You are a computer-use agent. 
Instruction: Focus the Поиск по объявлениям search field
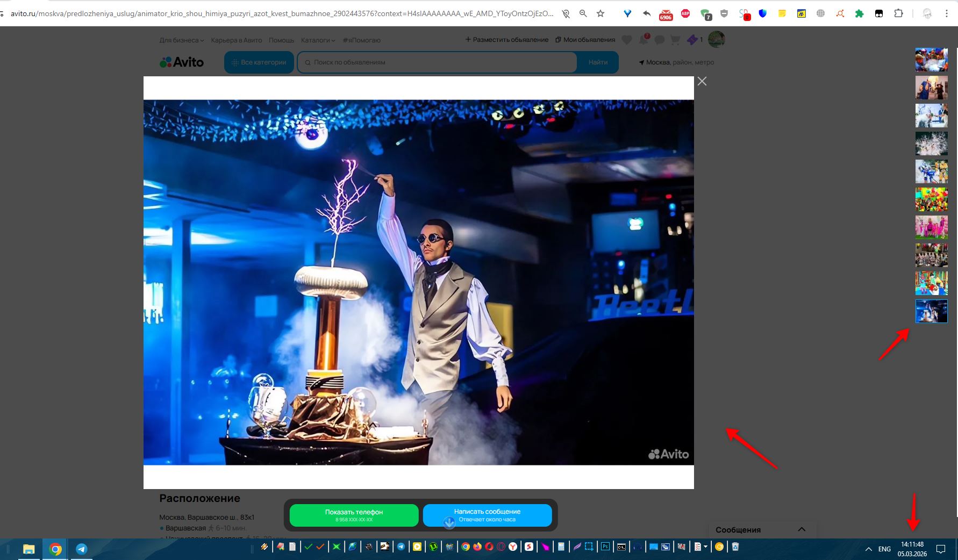437,62
